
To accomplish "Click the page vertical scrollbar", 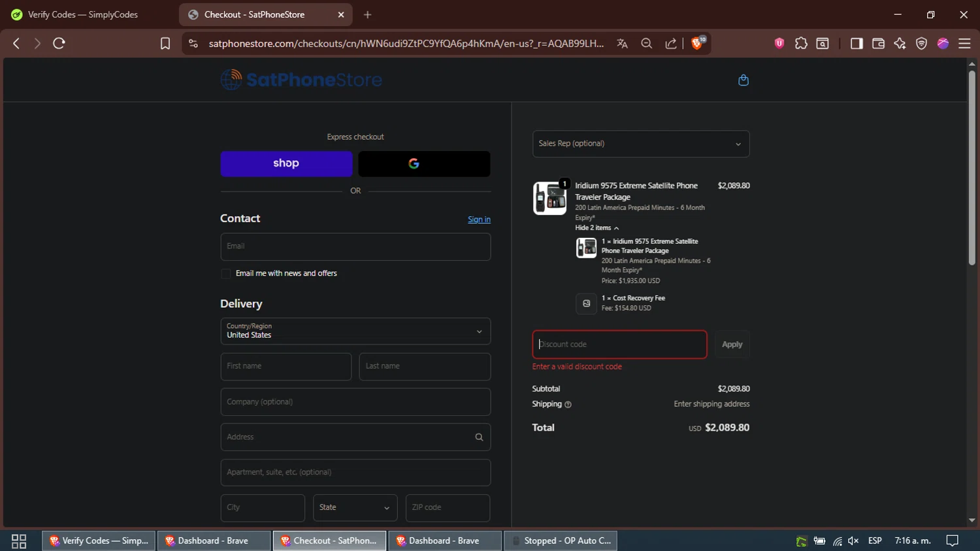I will pyautogui.click(x=972, y=169).
